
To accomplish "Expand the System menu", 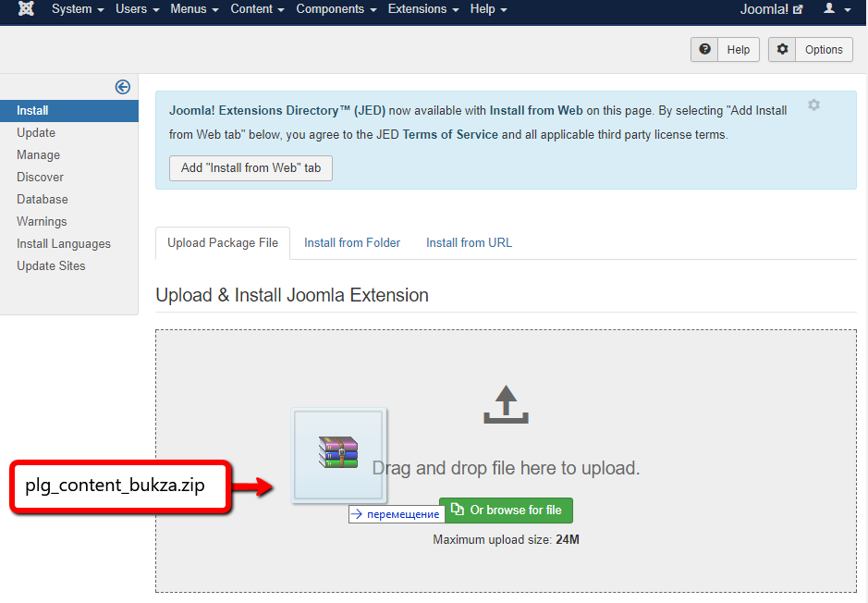I will [78, 9].
